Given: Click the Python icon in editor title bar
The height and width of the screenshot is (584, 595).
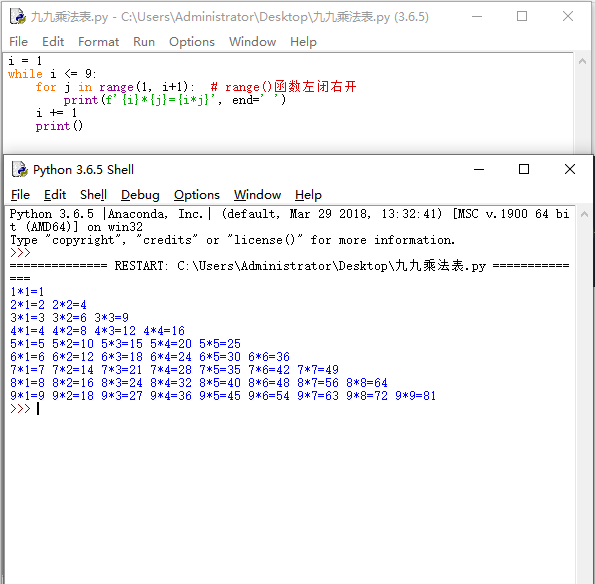Looking at the screenshot, I should pos(17,16).
